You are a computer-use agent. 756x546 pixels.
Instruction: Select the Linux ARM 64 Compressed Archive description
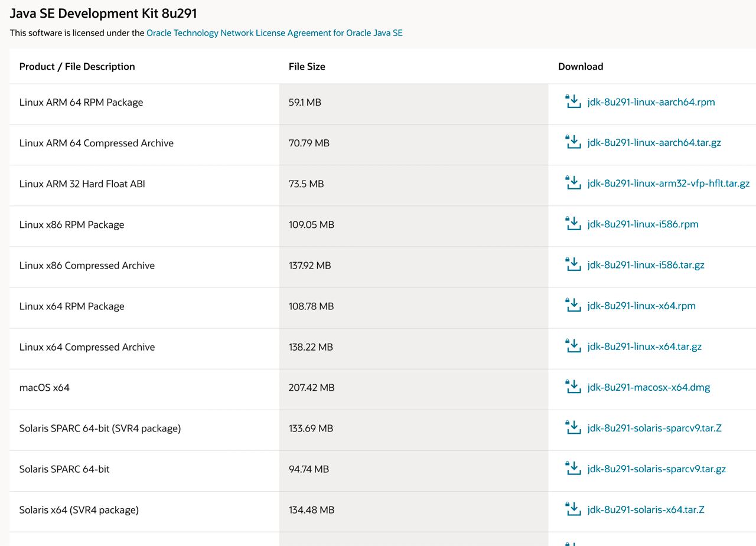tap(96, 143)
